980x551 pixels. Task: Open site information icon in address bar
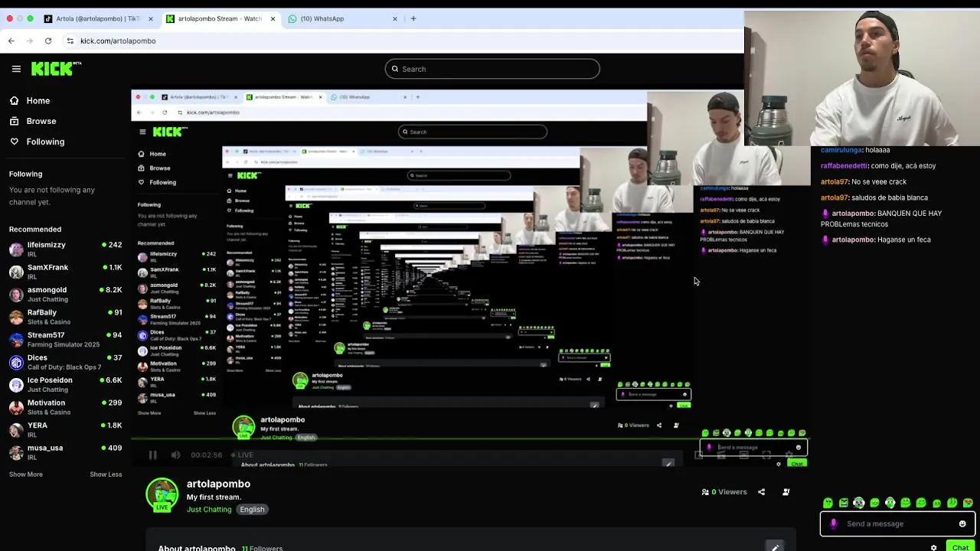(70, 41)
